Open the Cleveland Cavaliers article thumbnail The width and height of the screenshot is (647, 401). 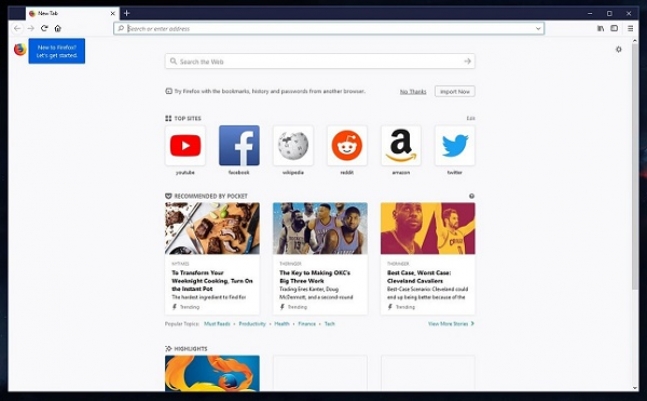(428, 228)
